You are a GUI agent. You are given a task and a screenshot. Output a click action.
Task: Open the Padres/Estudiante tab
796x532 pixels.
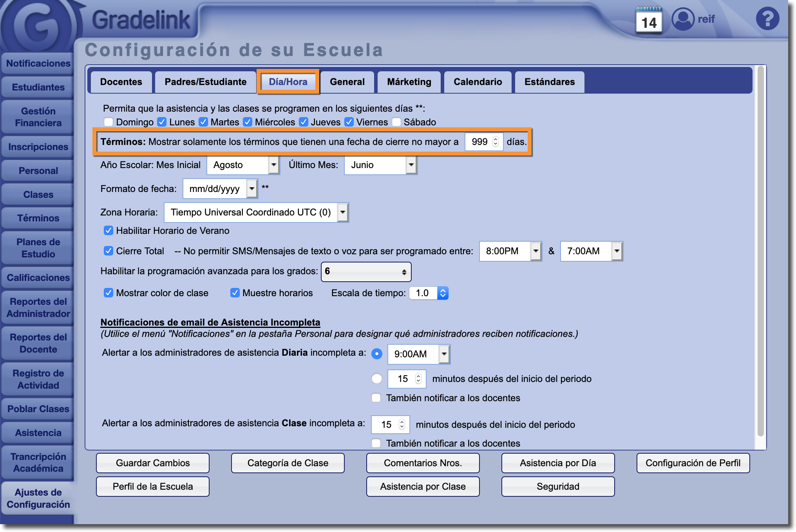point(205,82)
